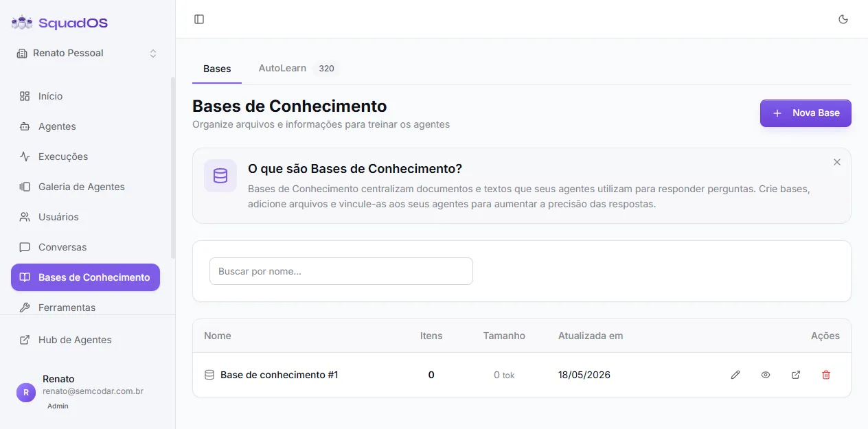Click the Execuções activity icon
The height and width of the screenshot is (429, 868).
click(x=25, y=156)
